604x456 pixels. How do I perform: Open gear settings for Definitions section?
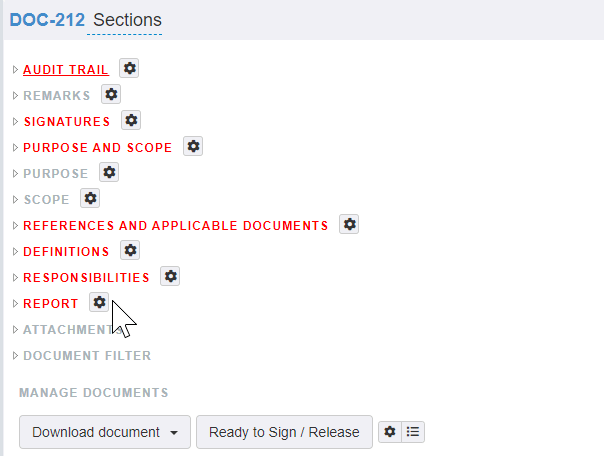130,250
